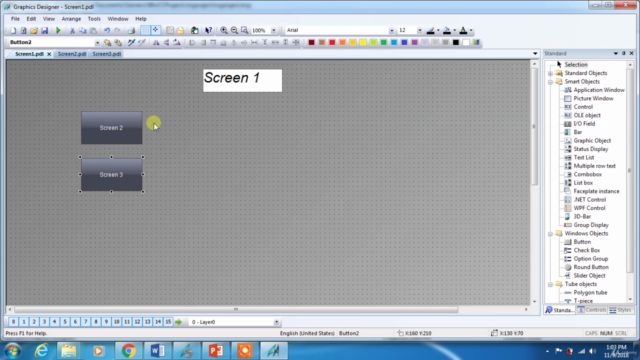640x360 pixels.
Task: Pick the yellow color swatch
Action: [x=363, y=42]
